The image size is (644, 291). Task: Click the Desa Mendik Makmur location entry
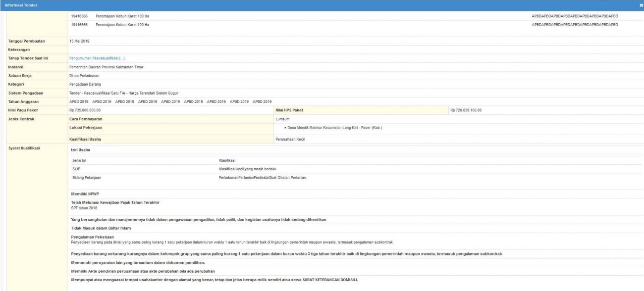coord(331,128)
